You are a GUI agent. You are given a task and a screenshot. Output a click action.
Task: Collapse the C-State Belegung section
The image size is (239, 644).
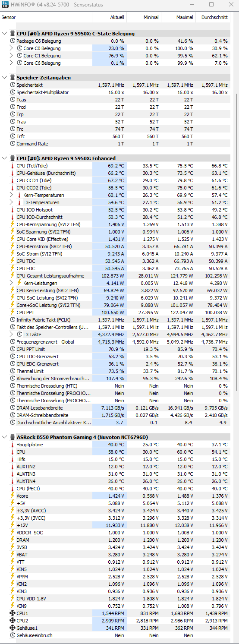(x=5, y=33)
